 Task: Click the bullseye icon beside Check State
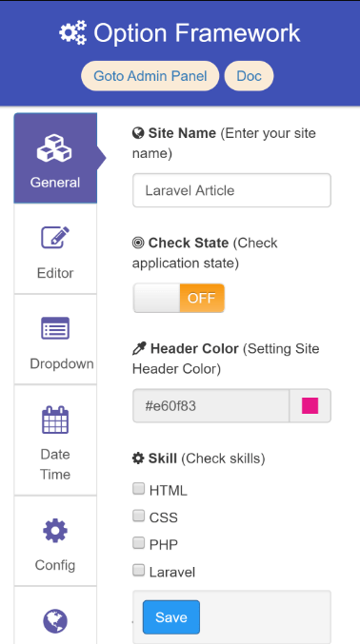(x=138, y=243)
